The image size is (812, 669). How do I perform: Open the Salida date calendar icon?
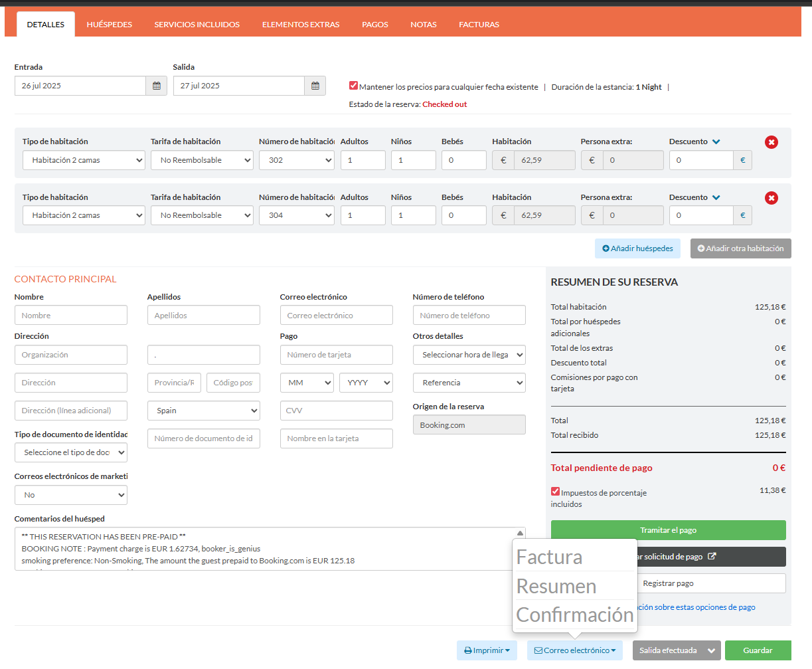(315, 86)
